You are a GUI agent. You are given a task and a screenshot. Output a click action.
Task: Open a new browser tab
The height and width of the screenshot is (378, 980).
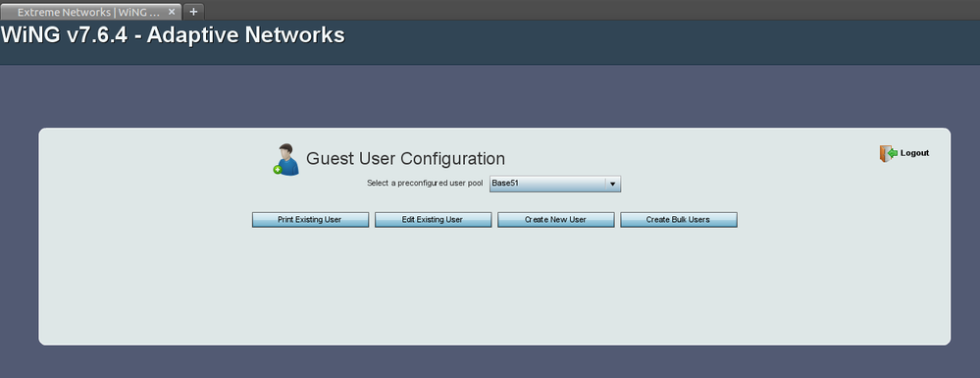click(193, 12)
